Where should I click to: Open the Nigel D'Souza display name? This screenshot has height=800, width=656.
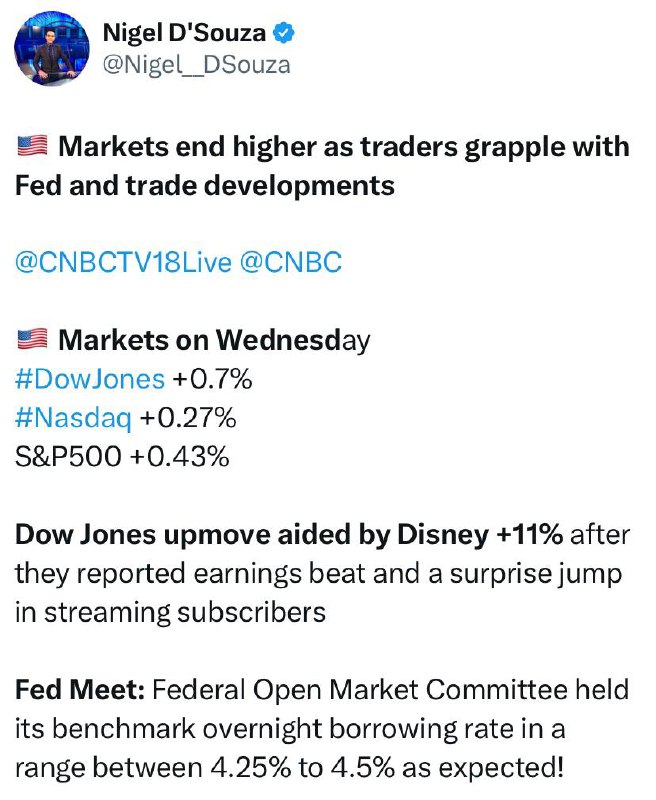pyautogui.click(x=184, y=33)
